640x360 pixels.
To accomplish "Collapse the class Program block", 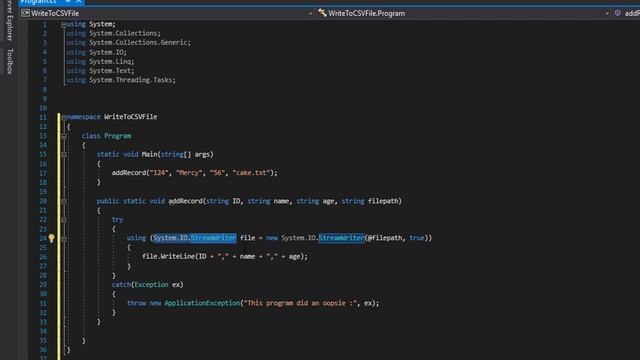I will 64,136.
